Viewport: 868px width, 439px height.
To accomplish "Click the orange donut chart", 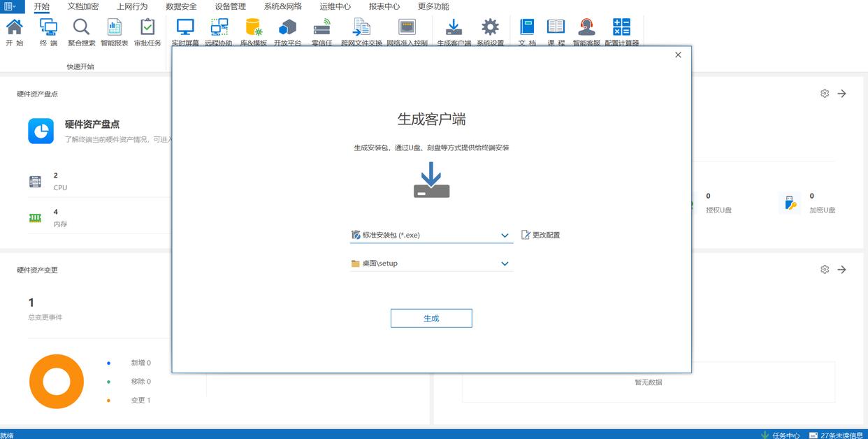I will (57, 382).
